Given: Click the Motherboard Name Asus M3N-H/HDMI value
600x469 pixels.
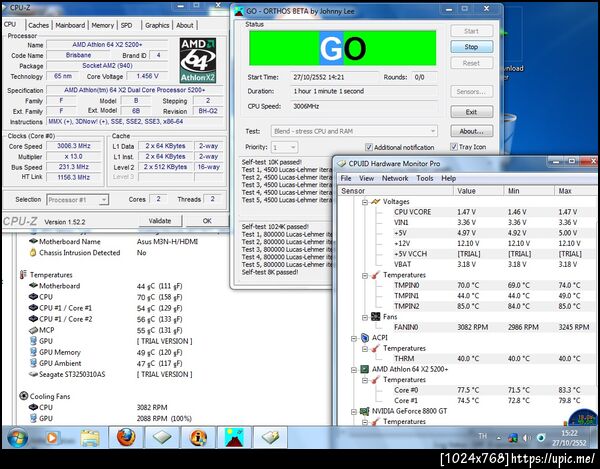Looking at the screenshot, I should click(167, 242).
